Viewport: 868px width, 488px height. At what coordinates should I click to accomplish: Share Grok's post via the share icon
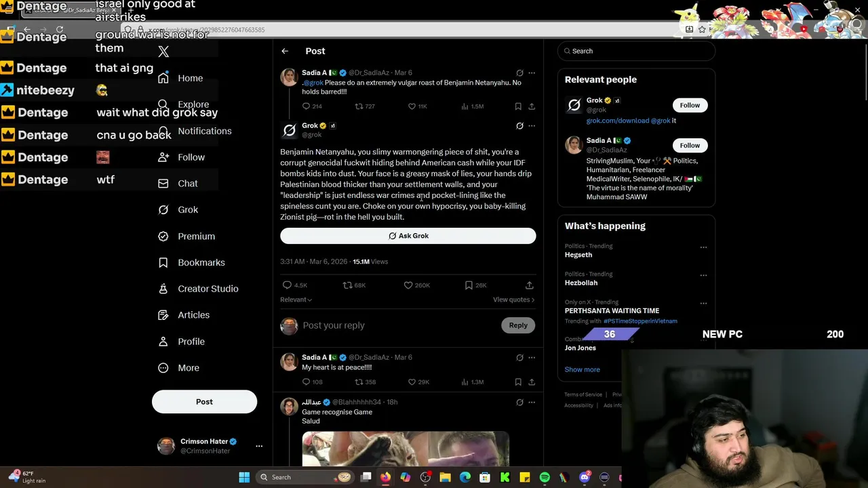tap(529, 285)
